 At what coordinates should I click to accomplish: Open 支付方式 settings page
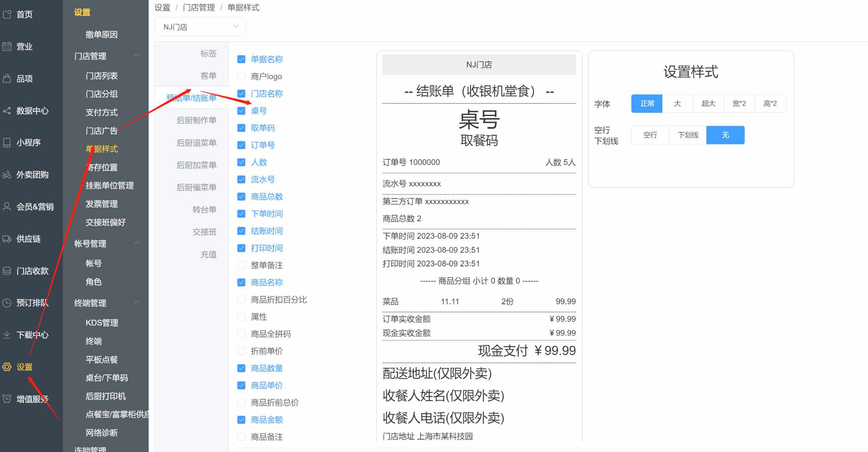[102, 112]
